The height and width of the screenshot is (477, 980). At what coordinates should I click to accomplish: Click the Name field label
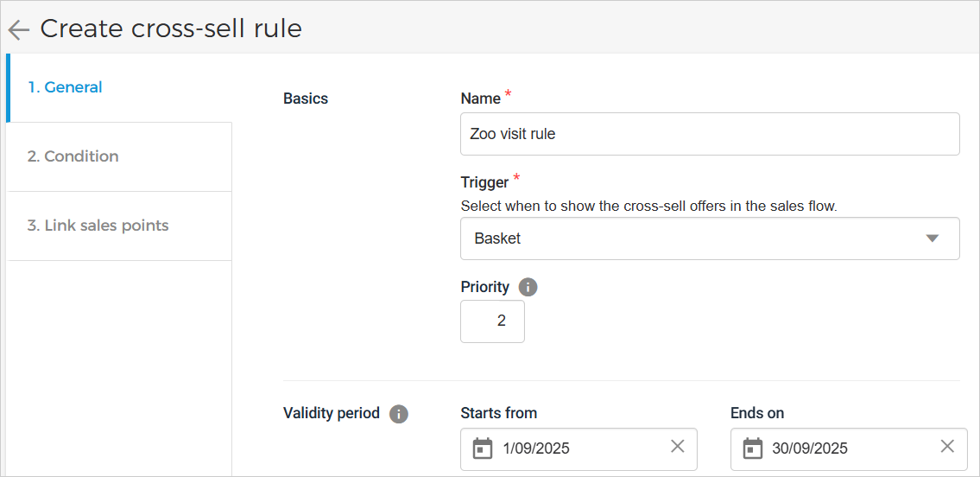(x=480, y=99)
